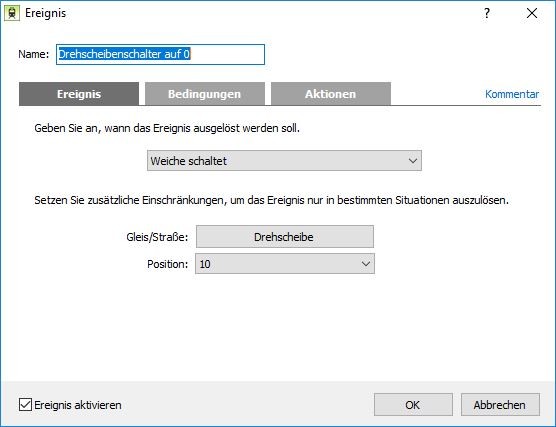Click the Name input field

(x=160, y=54)
